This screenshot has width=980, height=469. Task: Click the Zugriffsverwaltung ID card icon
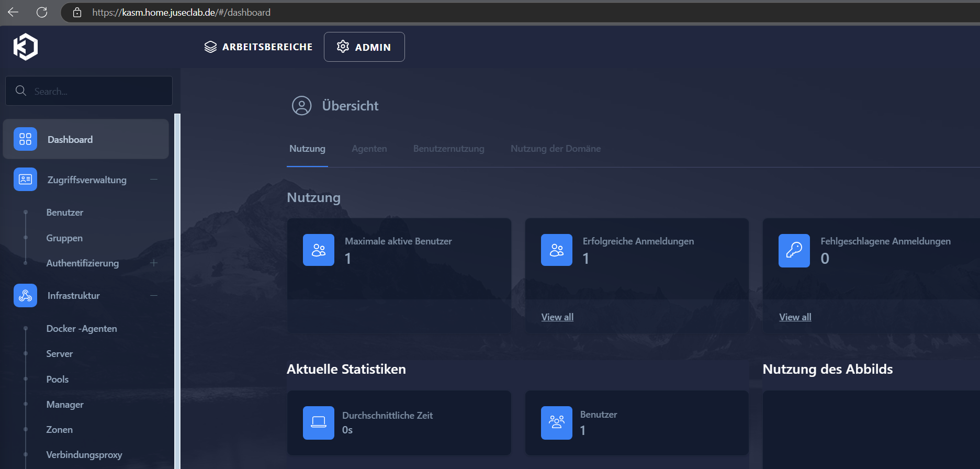[x=25, y=180]
